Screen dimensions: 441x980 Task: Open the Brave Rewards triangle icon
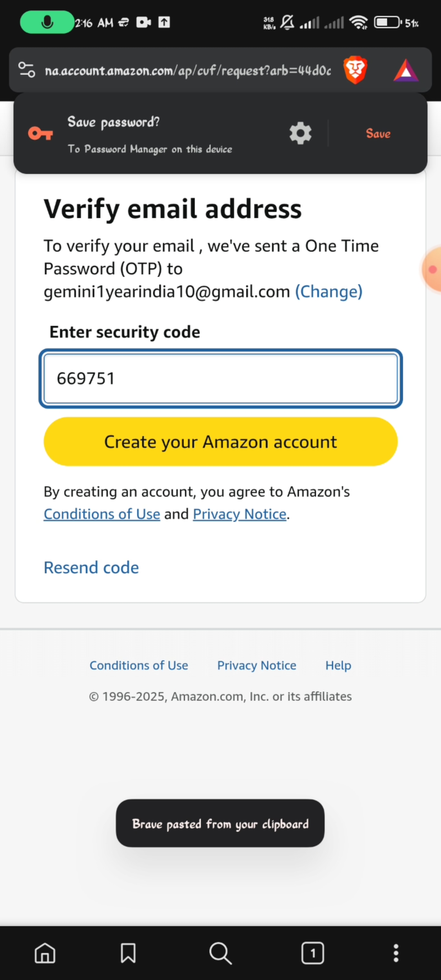point(405,70)
